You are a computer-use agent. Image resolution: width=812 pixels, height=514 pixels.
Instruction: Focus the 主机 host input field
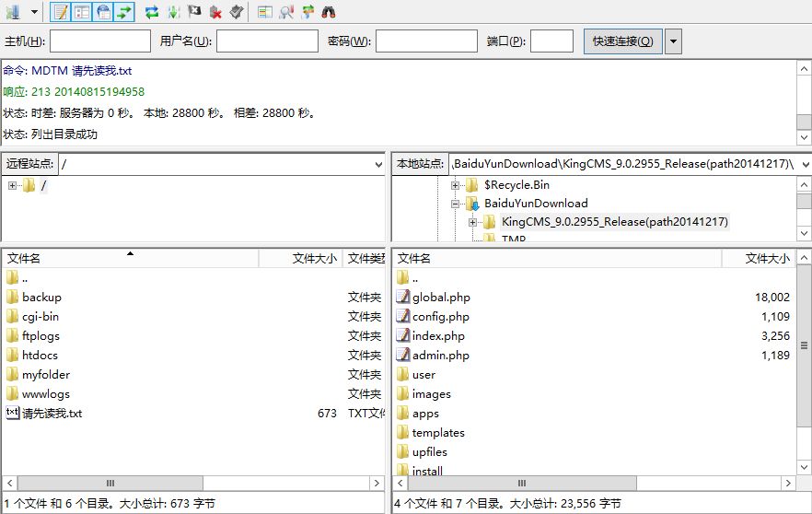[100, 41]
